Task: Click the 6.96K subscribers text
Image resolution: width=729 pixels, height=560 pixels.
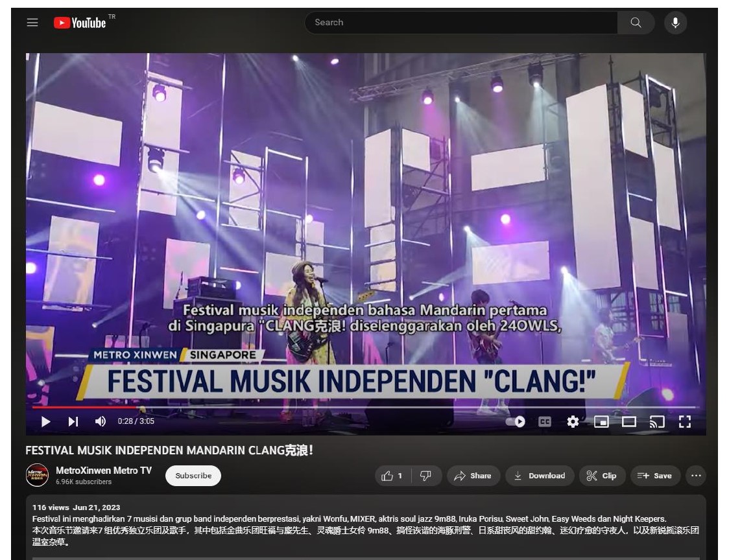Action: click(84, 482)
